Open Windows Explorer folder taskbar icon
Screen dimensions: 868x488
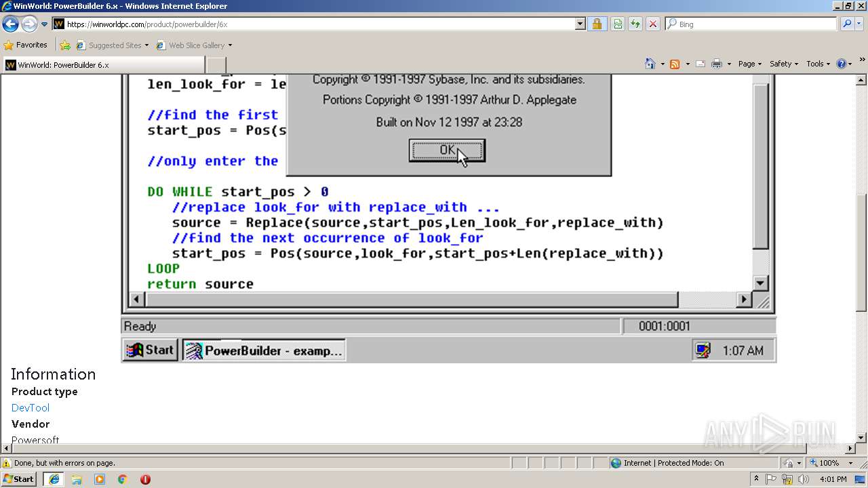click(x=77, y=479)
